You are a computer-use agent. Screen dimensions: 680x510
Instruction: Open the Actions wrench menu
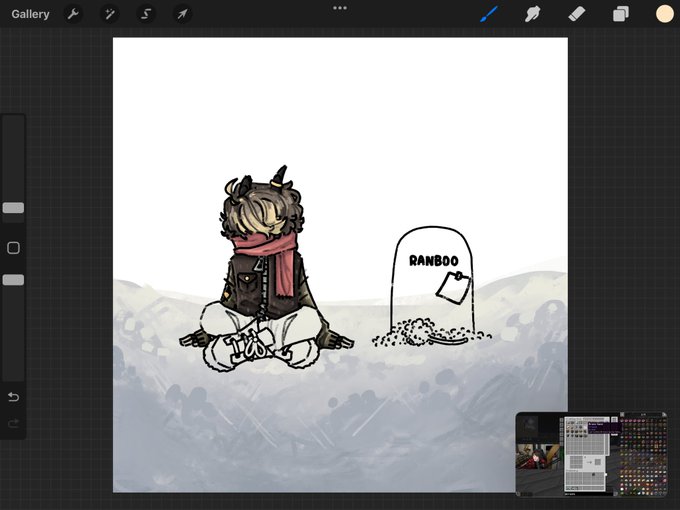(x=73, y=14)
